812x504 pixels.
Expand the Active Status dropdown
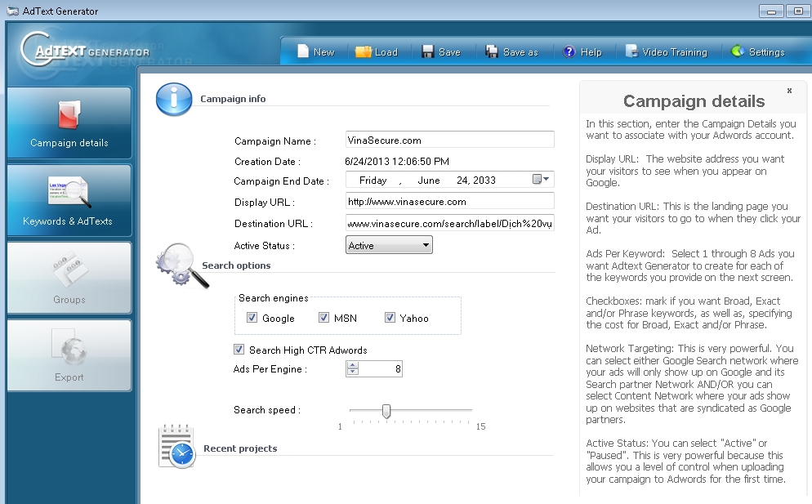click(x=426, y=245)
